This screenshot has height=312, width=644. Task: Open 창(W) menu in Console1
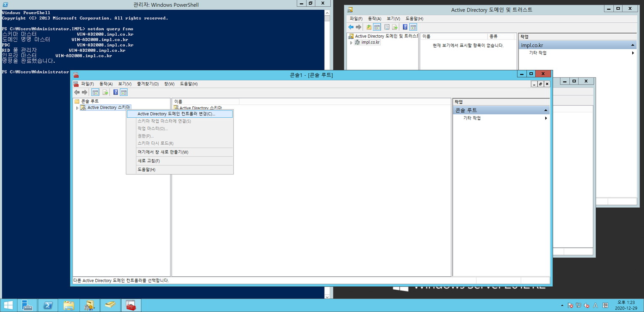coord(169,84)
